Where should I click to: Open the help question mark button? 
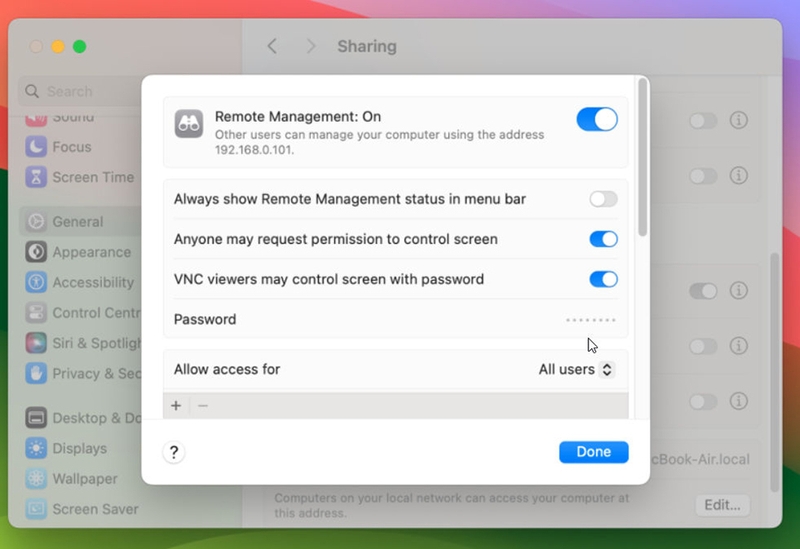click(174, 452)
